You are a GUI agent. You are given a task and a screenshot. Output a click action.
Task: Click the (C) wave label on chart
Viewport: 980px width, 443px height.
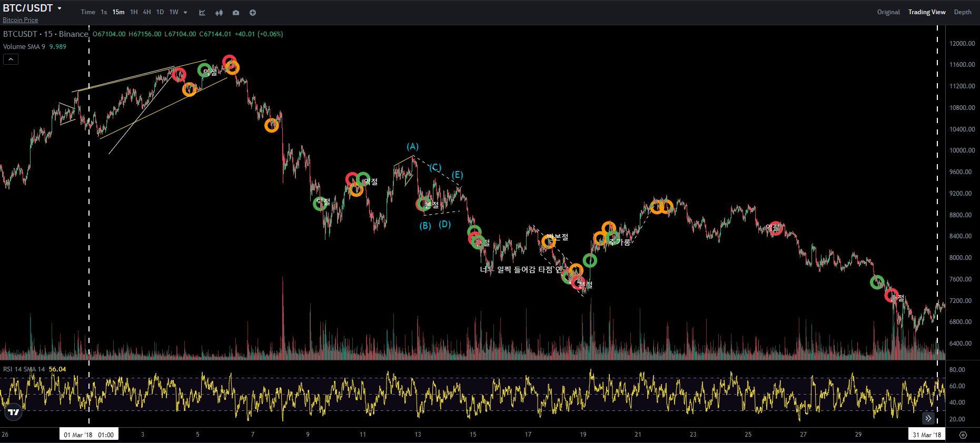click(435, 167)
